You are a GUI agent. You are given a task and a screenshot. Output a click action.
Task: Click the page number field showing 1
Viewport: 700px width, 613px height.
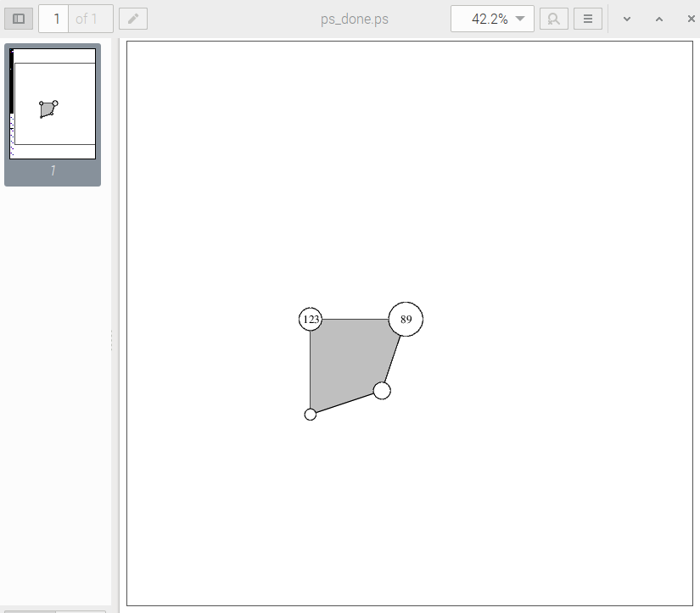(x=54, y=19)
